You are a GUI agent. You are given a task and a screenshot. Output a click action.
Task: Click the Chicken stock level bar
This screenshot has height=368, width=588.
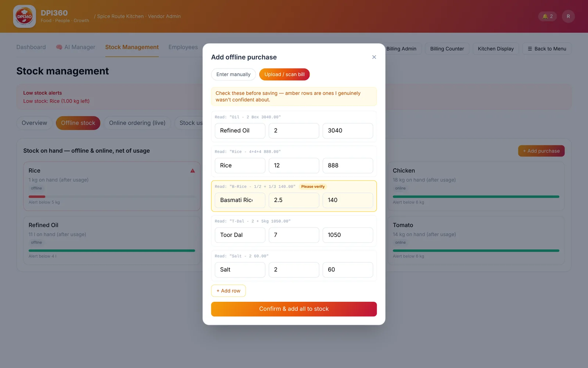476,197
